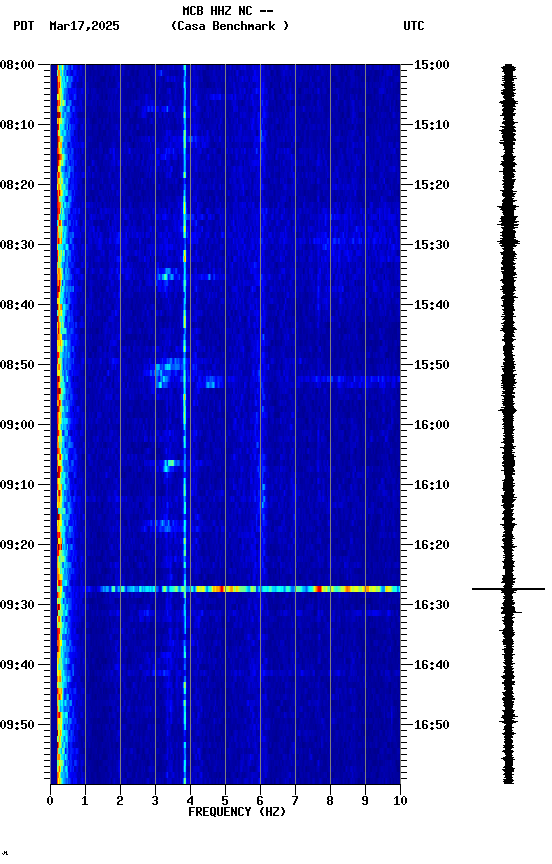Click the 7 Hz frequency tick label
The width and height of the screenshot is (552, 864).
pyautogui.click(x=295, y=801)
